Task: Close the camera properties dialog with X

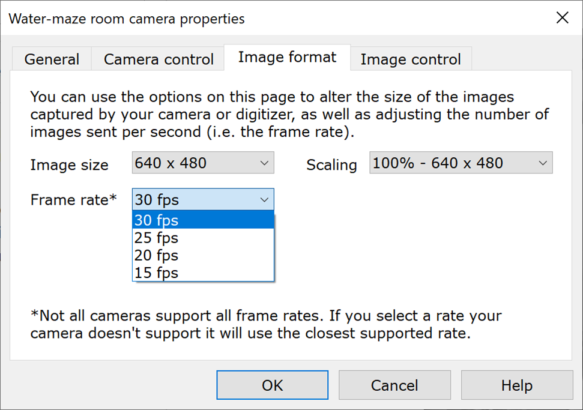Action: 562,17
